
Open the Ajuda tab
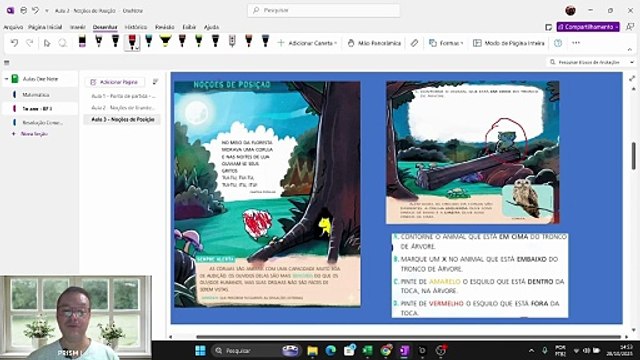pos(211,27)
